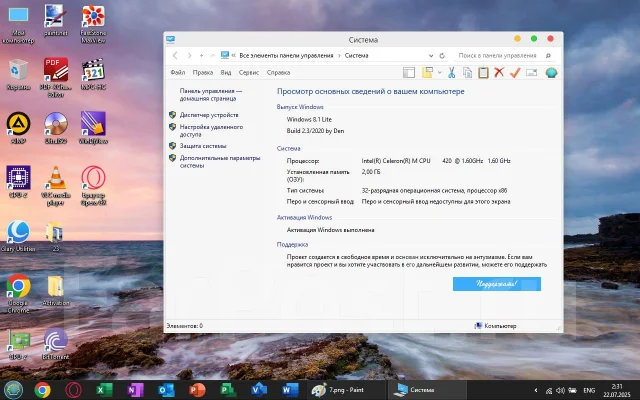Open the Справка menu
The width and height of the screenshot is (640, 400).
coord(278,72)
